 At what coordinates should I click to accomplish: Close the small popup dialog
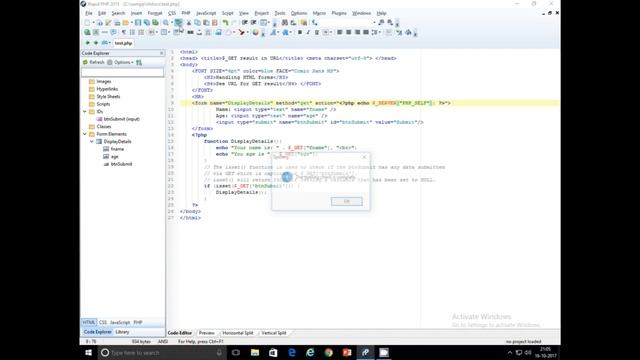pos(364,157)
